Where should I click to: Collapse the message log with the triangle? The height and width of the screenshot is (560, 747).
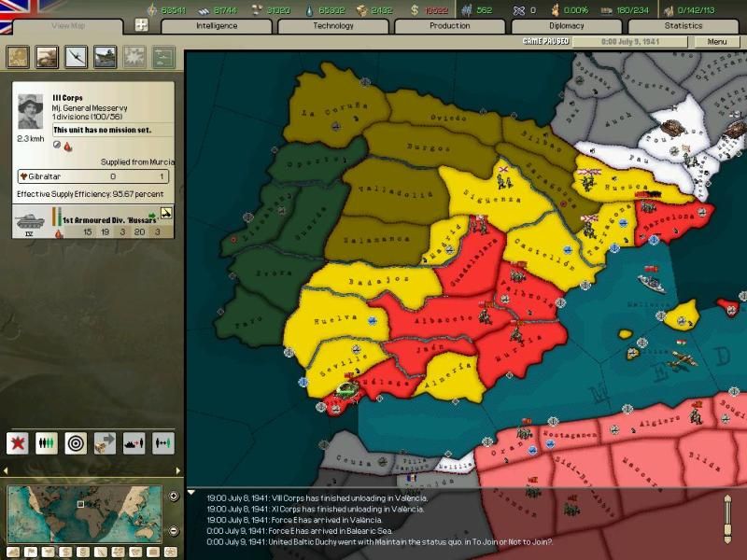point(191,493)
